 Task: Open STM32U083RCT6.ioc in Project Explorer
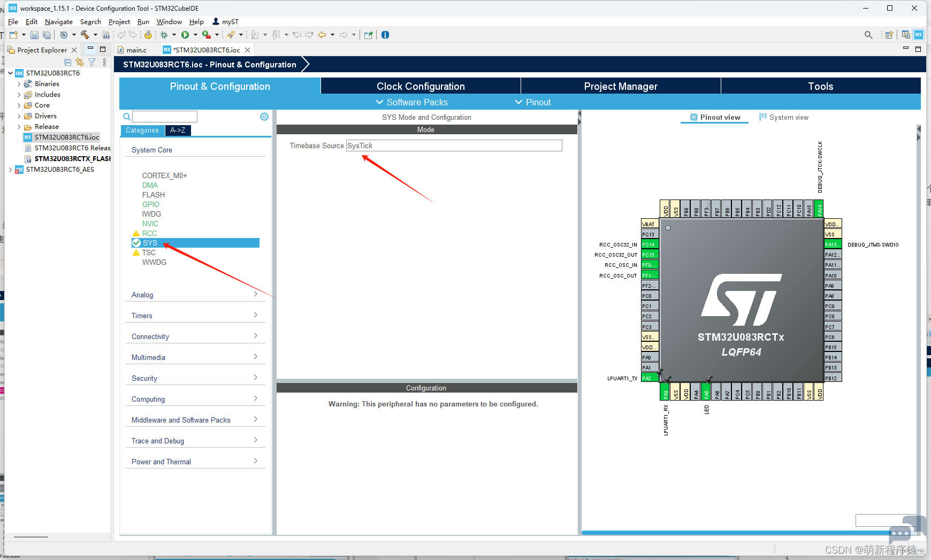(x=67, y=137)
